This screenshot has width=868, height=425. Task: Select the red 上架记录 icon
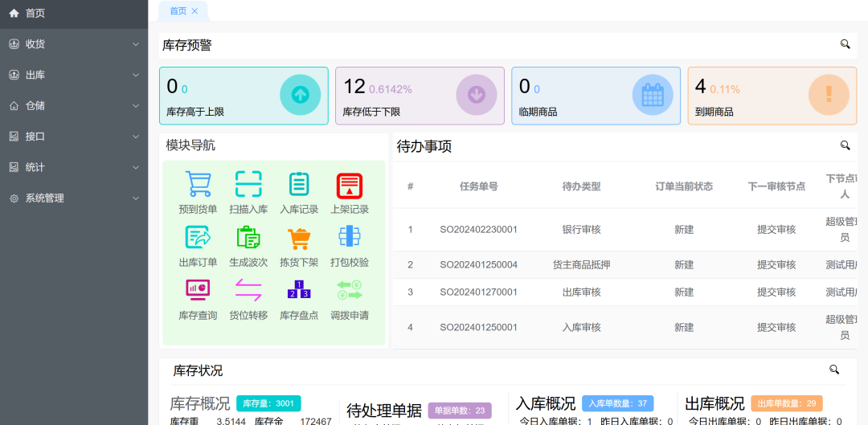pyautogui.click(x=350, y=186)
